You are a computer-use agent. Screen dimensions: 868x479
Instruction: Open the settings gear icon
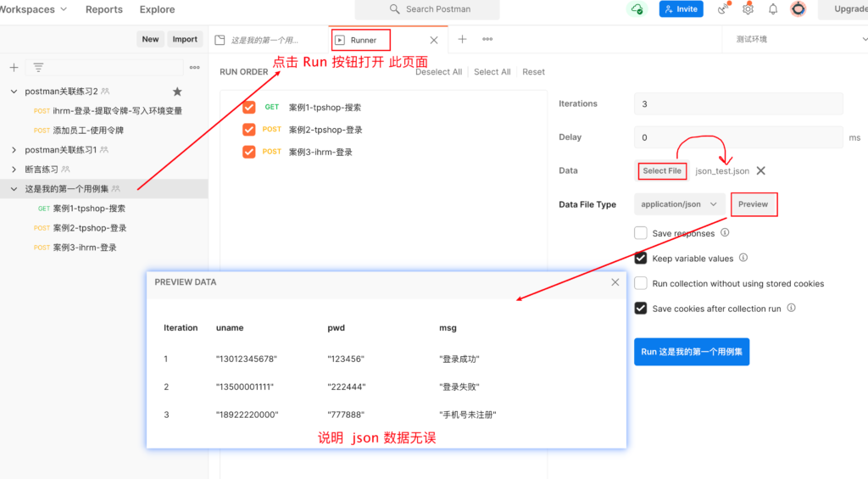pyautogui.click(x=748, y=9)
